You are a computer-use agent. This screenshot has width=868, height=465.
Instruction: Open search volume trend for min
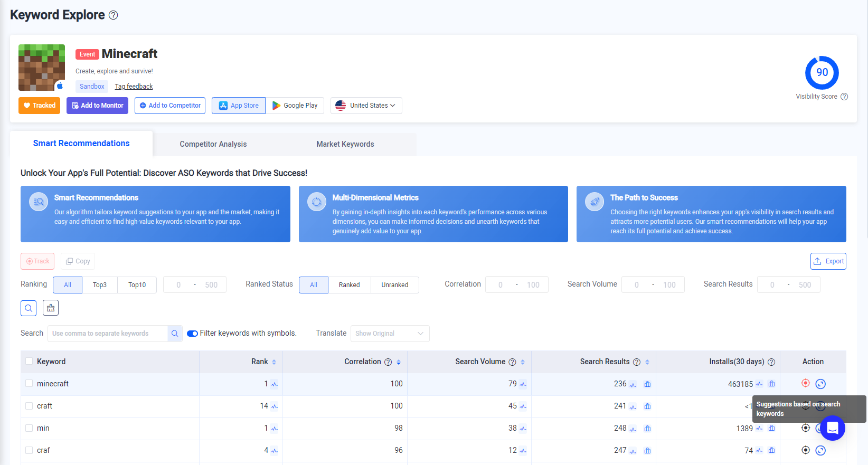[523, 429]
